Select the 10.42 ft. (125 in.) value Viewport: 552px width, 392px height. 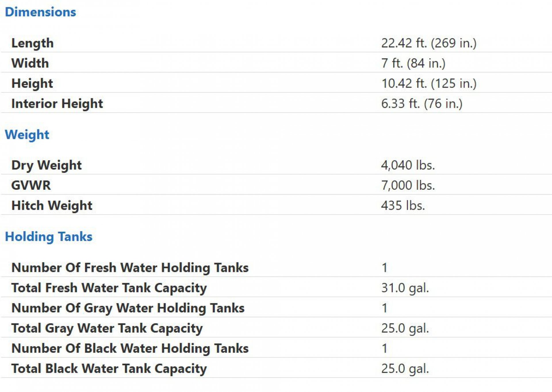tap(429, 84)
